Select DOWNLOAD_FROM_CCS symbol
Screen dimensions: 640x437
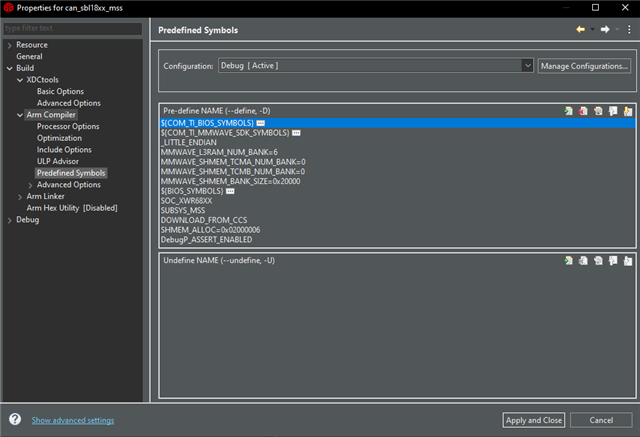204,220
